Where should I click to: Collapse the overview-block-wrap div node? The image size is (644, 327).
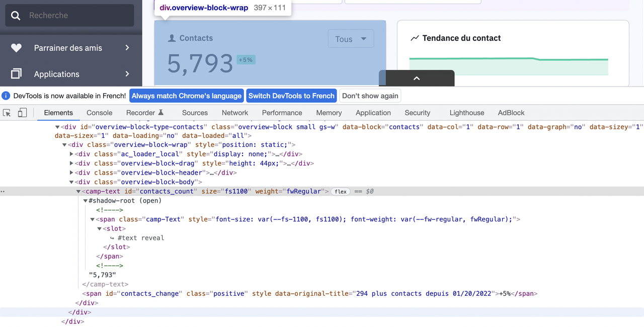pos(64,145)
